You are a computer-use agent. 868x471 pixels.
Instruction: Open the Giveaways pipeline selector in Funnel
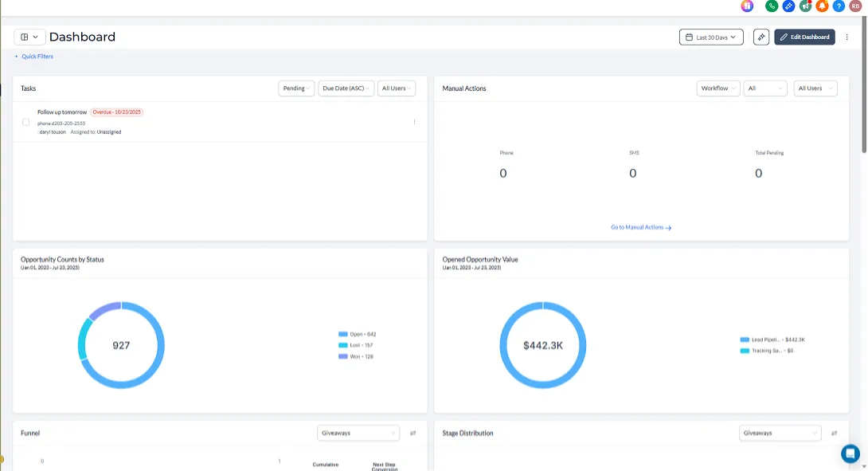[358, 434]
